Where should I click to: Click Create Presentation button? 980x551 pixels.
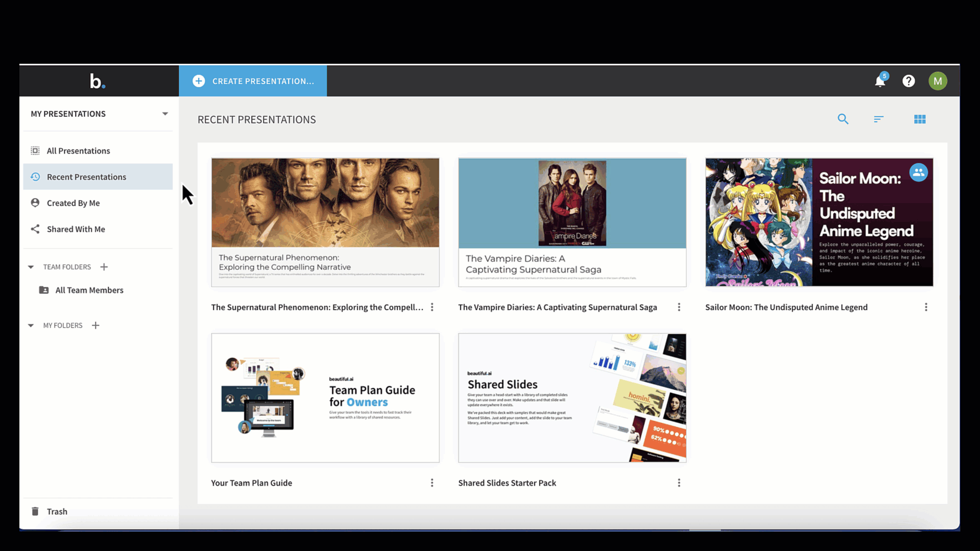click(253, 81)
